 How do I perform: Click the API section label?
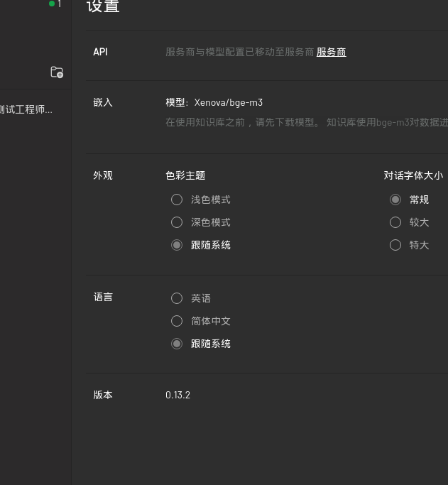click(x=100, y=52)
